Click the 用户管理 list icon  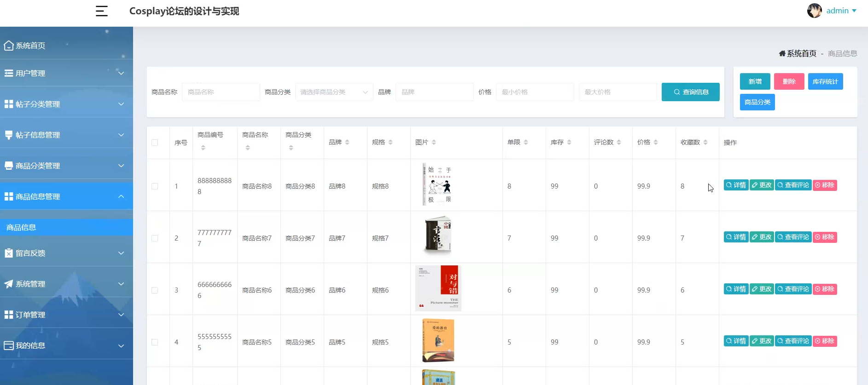tap(9, 73)
